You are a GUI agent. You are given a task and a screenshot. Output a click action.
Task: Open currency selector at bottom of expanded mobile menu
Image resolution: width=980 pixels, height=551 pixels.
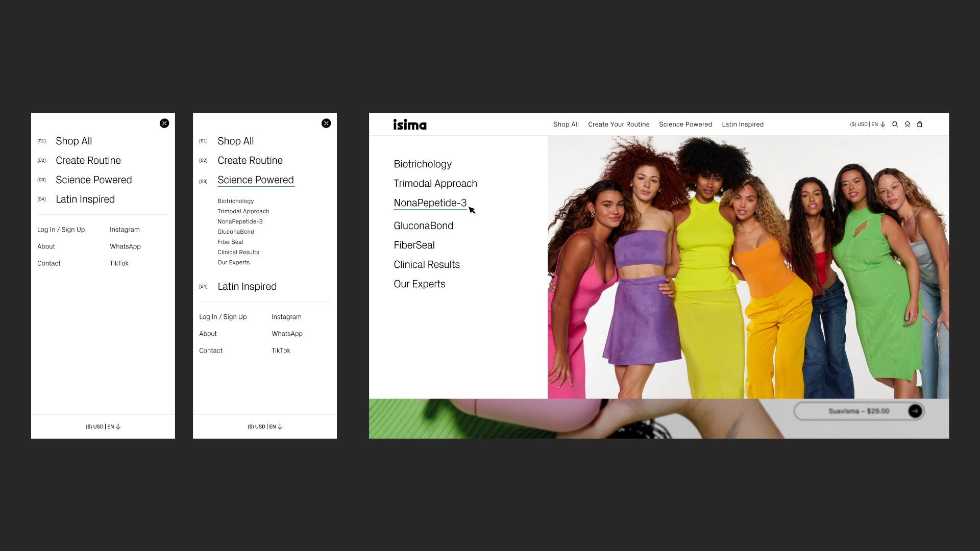[x=265, y=427]
